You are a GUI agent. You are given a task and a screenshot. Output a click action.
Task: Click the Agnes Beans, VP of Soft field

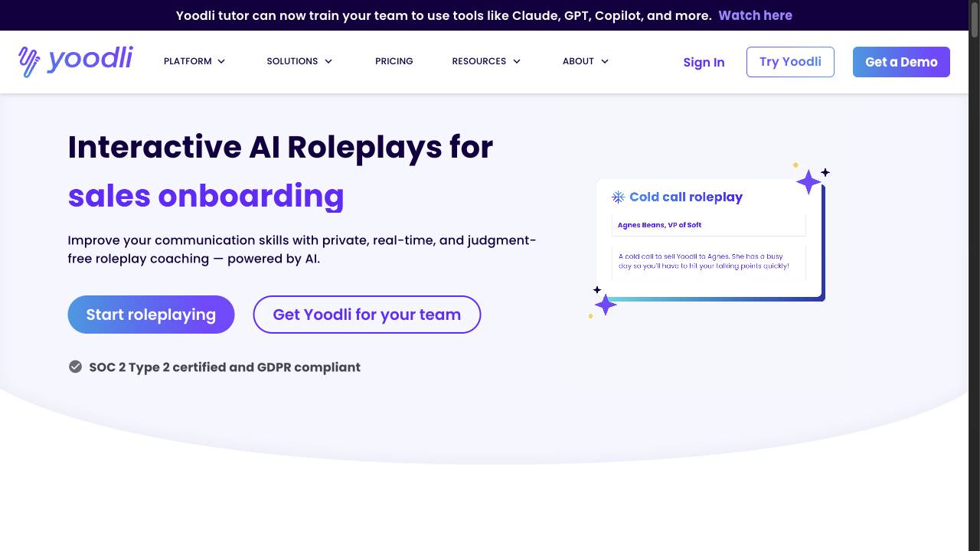[x=708, y=225]
